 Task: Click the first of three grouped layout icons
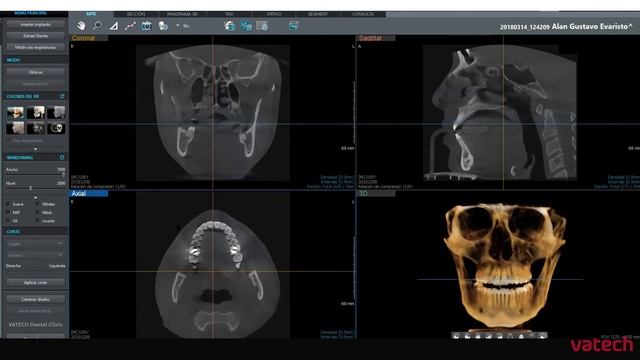230,26
